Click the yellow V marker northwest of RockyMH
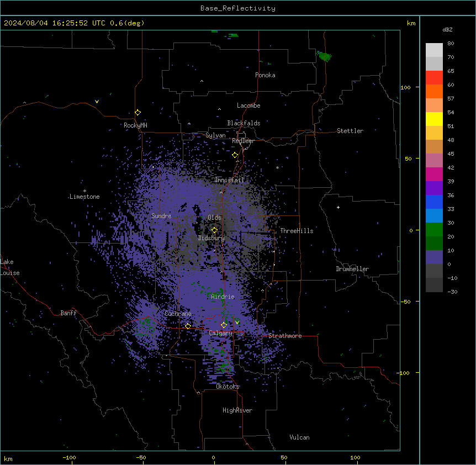Image resolution: width=476 pixels, height=465 pixels. click(97, 102)
